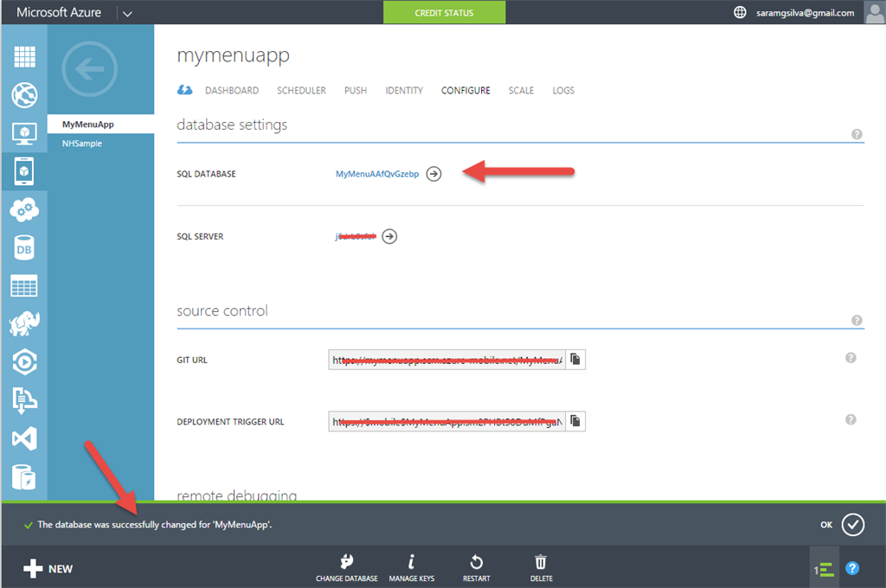Screen dimensions: 886x588
Task: Show help for source control section
Action: (857, 320)
